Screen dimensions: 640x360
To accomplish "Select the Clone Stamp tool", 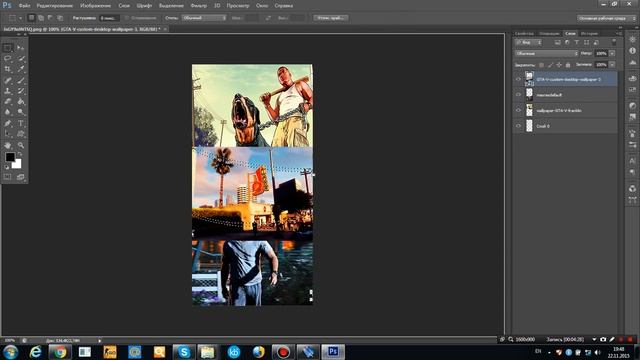I will click(x=8, y=91).
